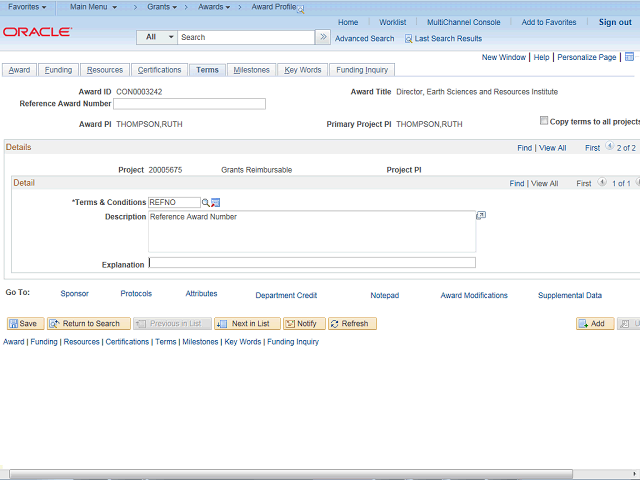Go to Notepad link
The image size is (640, 480).
coord(384,295)
